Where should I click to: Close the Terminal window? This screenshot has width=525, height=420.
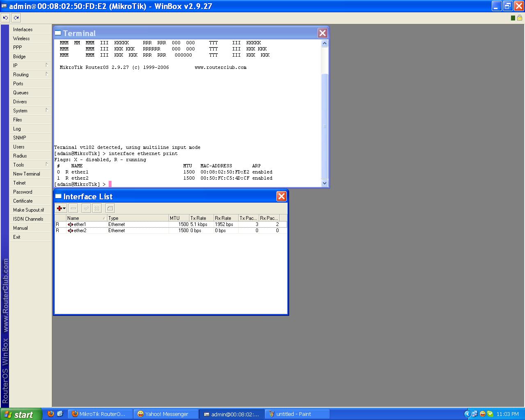322,33
